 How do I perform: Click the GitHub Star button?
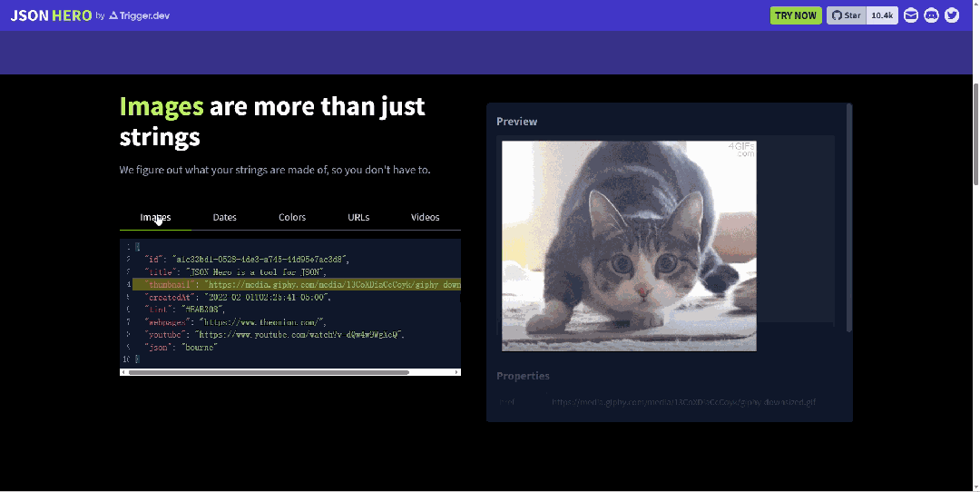coord(846,15)
